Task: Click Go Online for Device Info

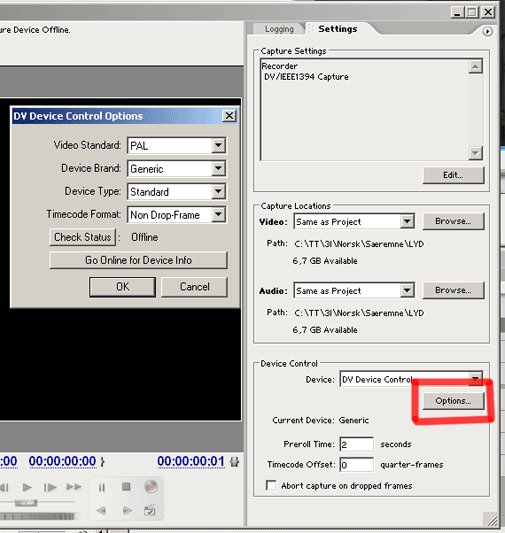Action: tap(138, 260)
